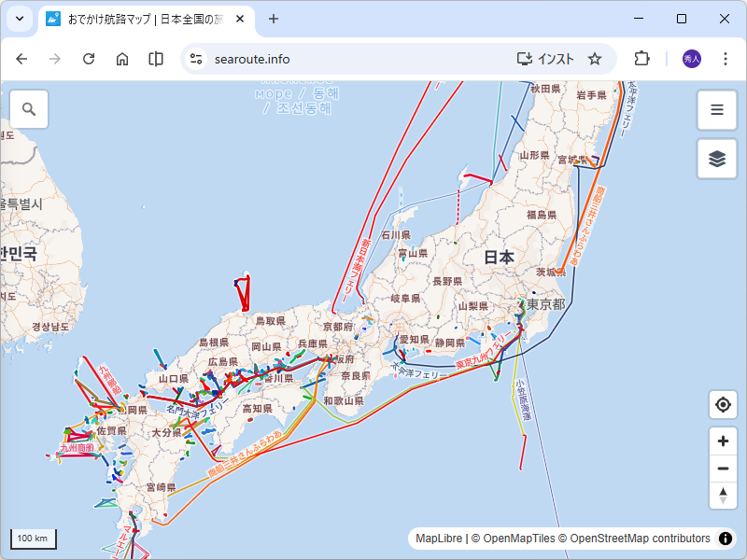
Task: Reset map bearing with the compass arrow
Action: coord(723,496)
